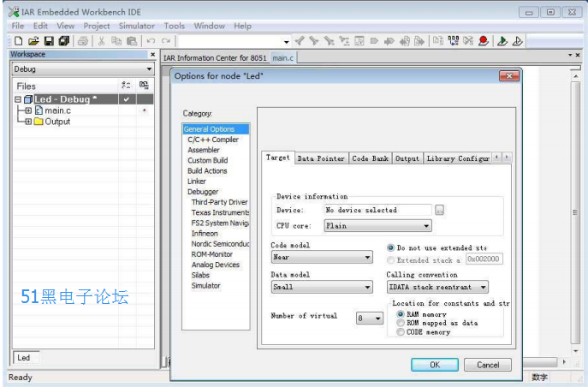Select Linker category
This screenshot has height=387, width=588.
coord(197,182)
